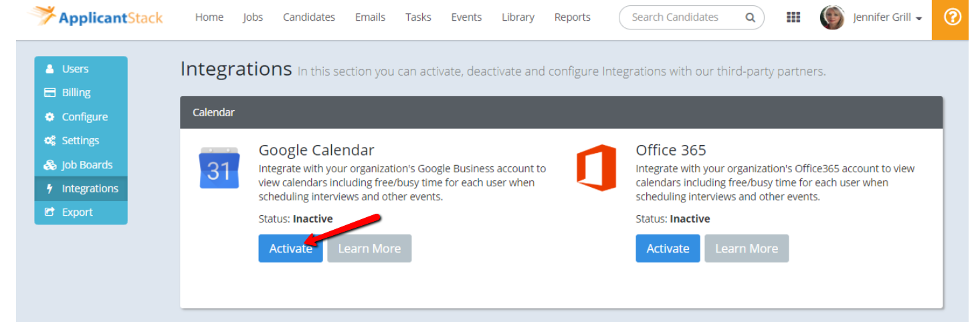Click Office 365's Status: Inactive text
The width and height of the screenshot is (980, 322).
coord(673,218)
